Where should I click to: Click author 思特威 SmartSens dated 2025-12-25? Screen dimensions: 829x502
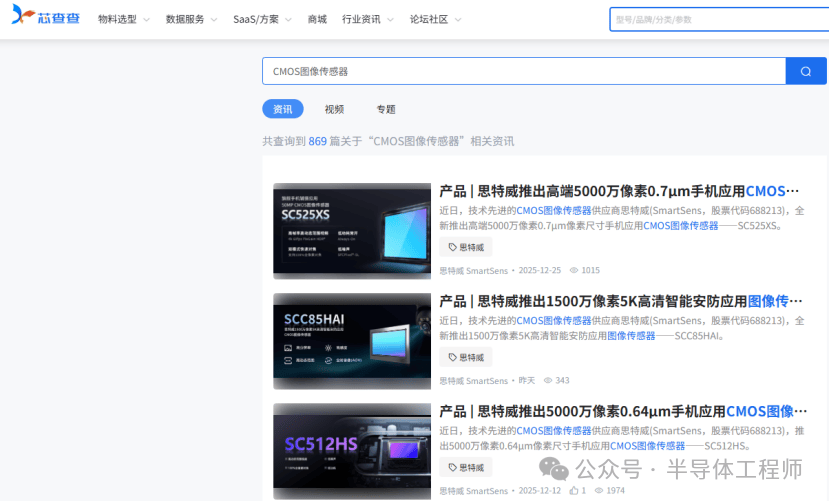[x=474, y=271]
